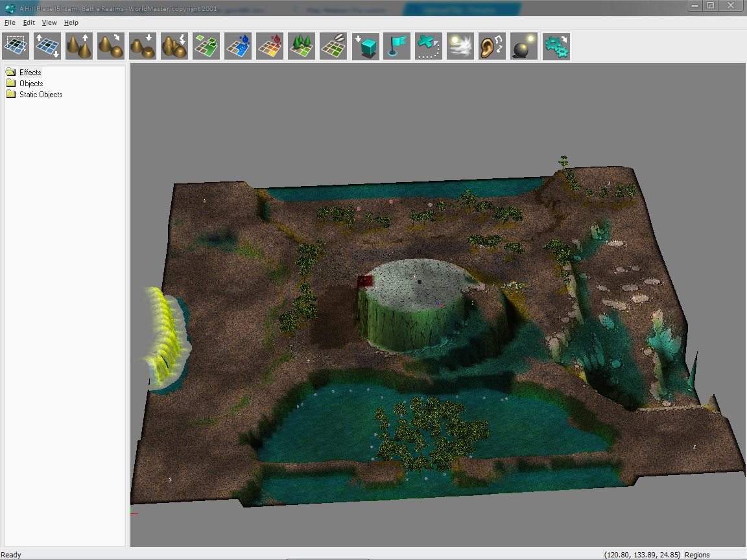The height and width of the screenshot is (560, 747).
Task: Click the Regions status bar label
Action: 697,555
